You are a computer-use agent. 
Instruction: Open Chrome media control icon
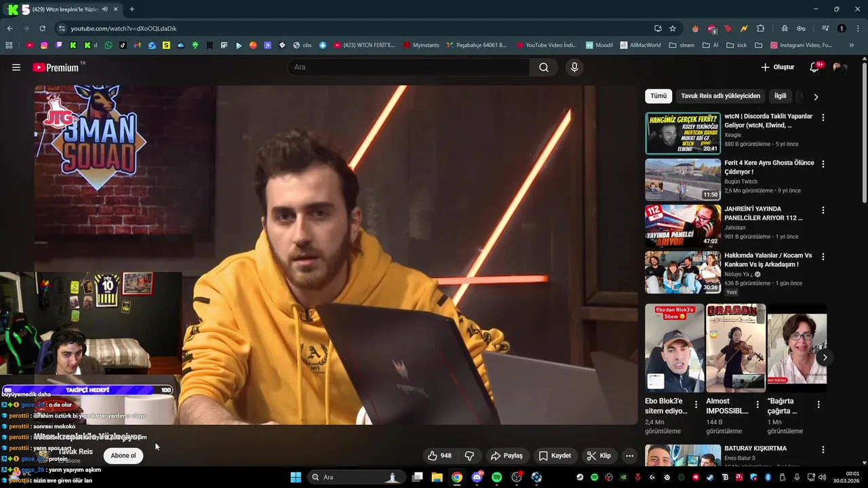click(x=825, y=28)
